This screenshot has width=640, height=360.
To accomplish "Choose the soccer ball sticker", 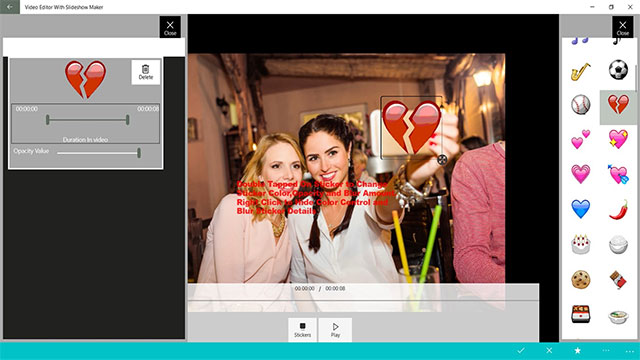I will point(618,69).
